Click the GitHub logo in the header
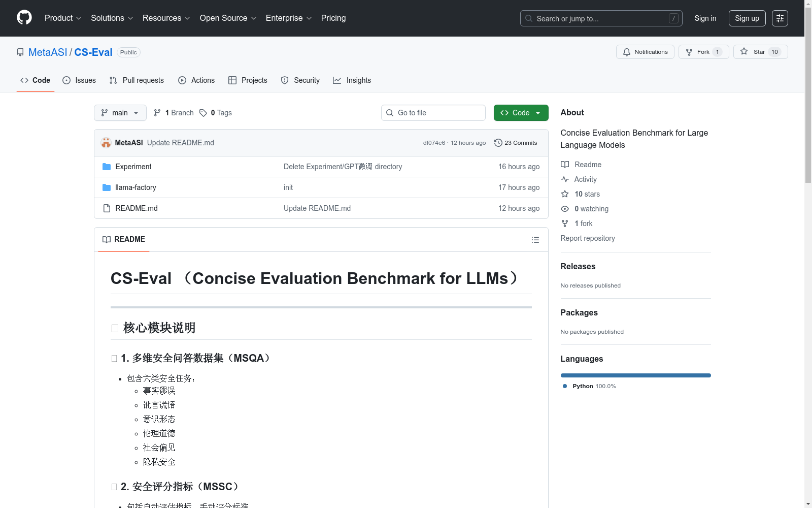The width and height of the screenshot is (812, 508). pyautogui.click(x=24, y=18)
